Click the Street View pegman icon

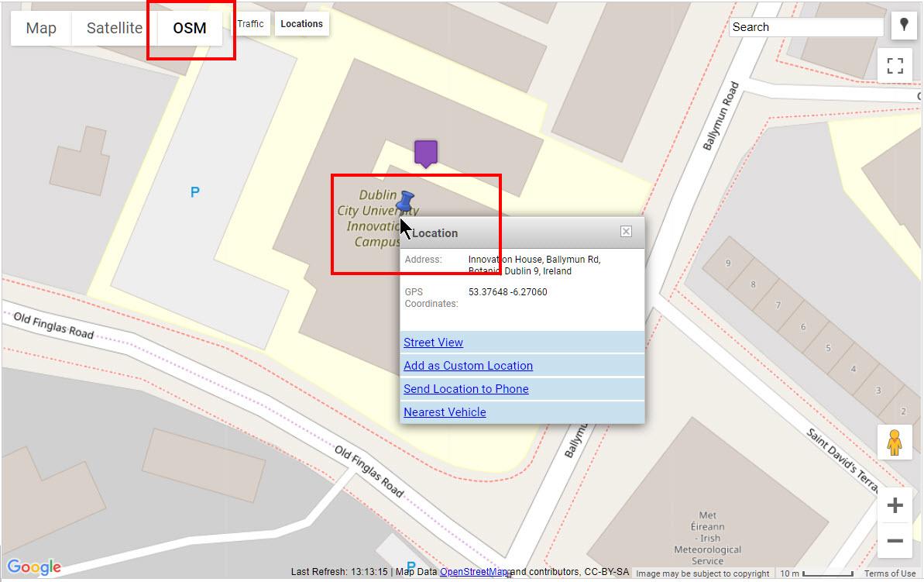895,443
